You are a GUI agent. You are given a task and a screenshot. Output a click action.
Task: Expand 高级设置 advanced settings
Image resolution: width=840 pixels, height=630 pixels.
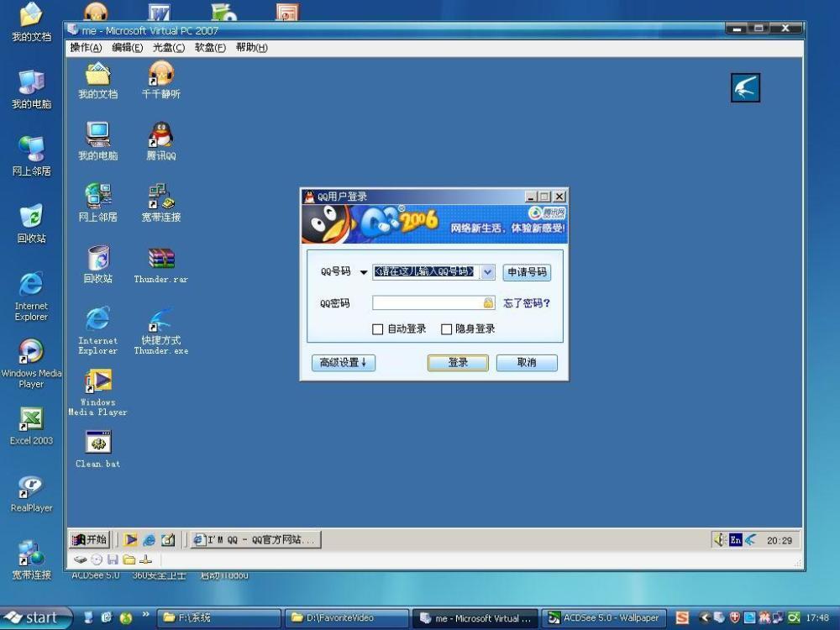(344, 363)
